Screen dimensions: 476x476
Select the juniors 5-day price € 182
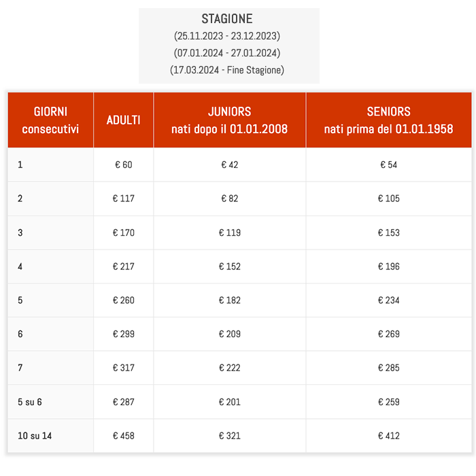230,301
